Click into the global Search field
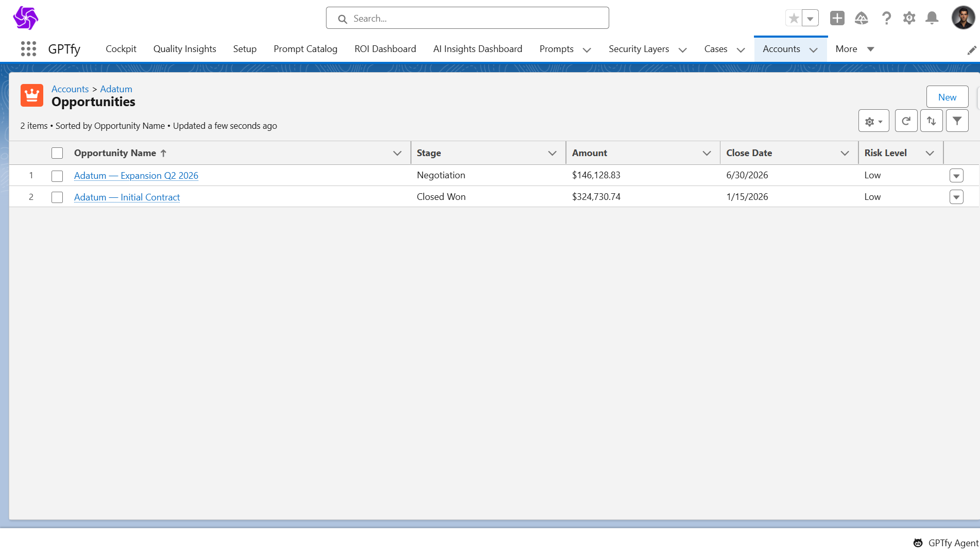This screenshot has height=556, width=980. pyautogui.click(x=467, y=19)
